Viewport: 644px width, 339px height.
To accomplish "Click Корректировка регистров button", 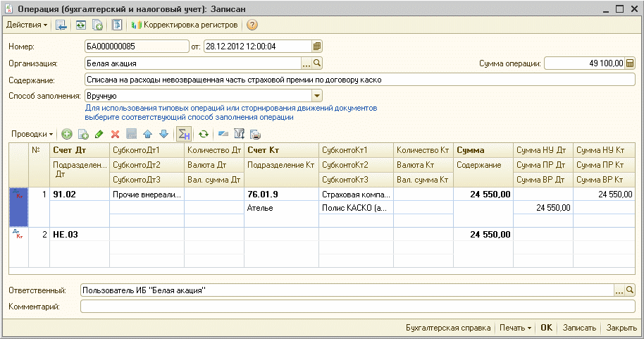I will (x=185, y=25).
